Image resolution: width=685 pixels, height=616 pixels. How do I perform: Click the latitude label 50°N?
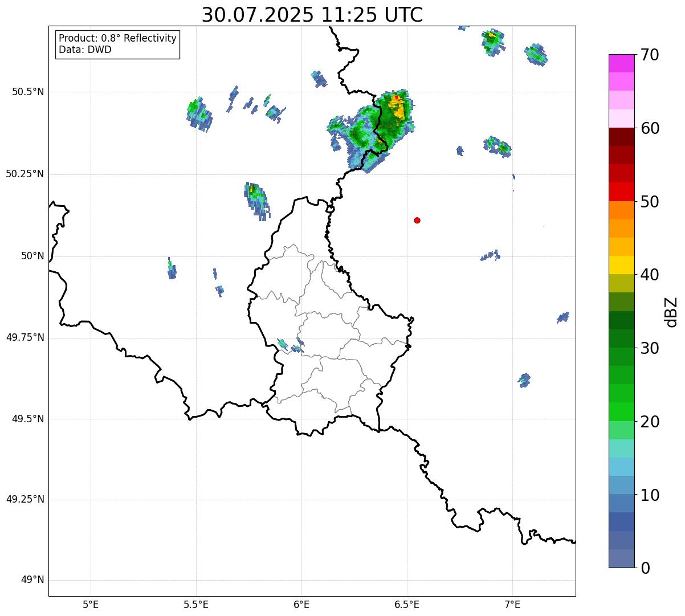32,256
